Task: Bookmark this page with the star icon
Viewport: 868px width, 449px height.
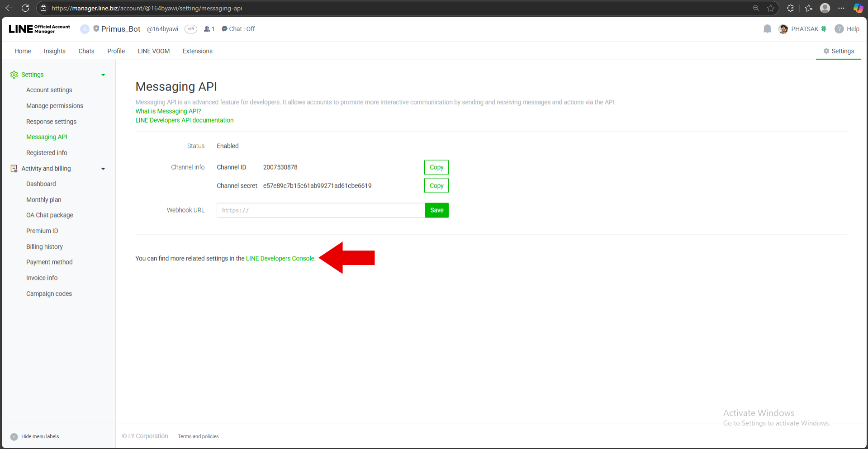Action: click(x=771, y=8)
